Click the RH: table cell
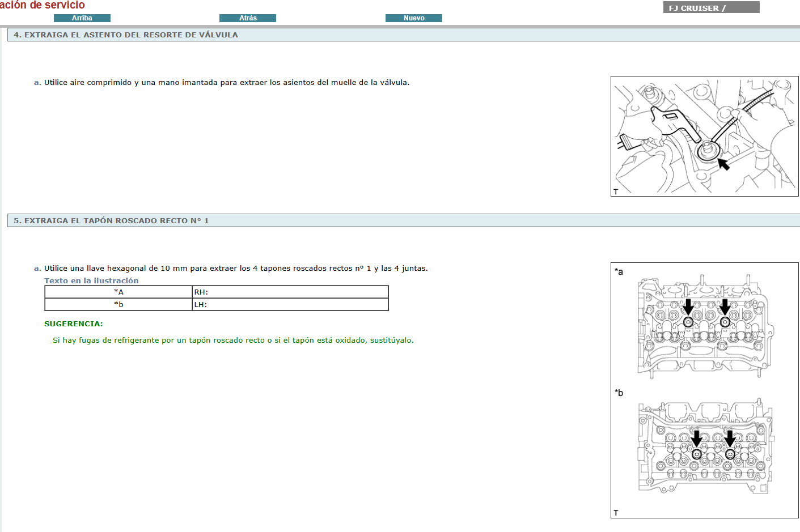The image size is (800, 532). click(x=290, y=292)
